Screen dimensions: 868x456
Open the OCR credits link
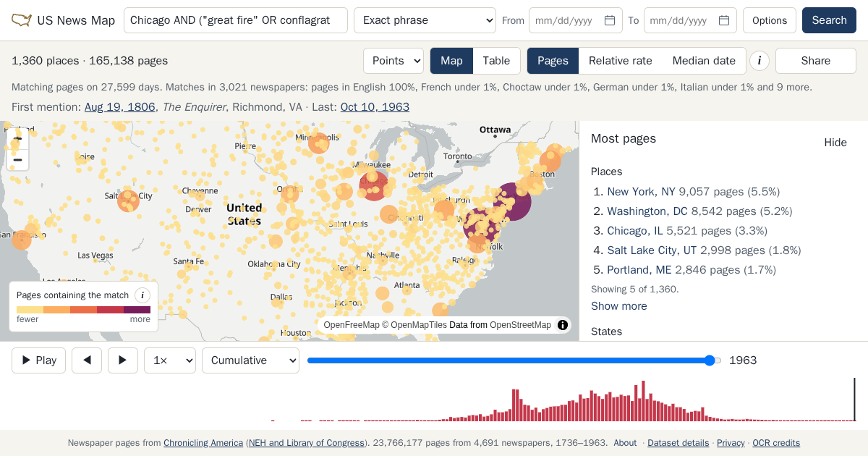pos(776,443)
